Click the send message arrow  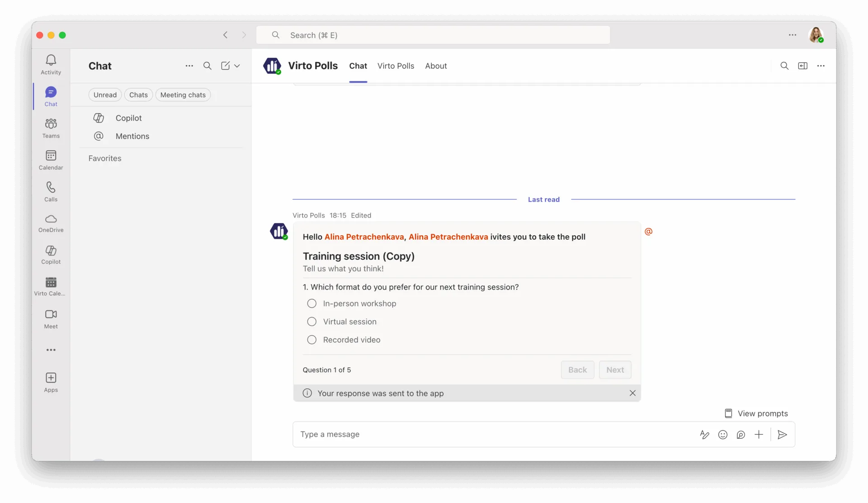pos(782,435)
